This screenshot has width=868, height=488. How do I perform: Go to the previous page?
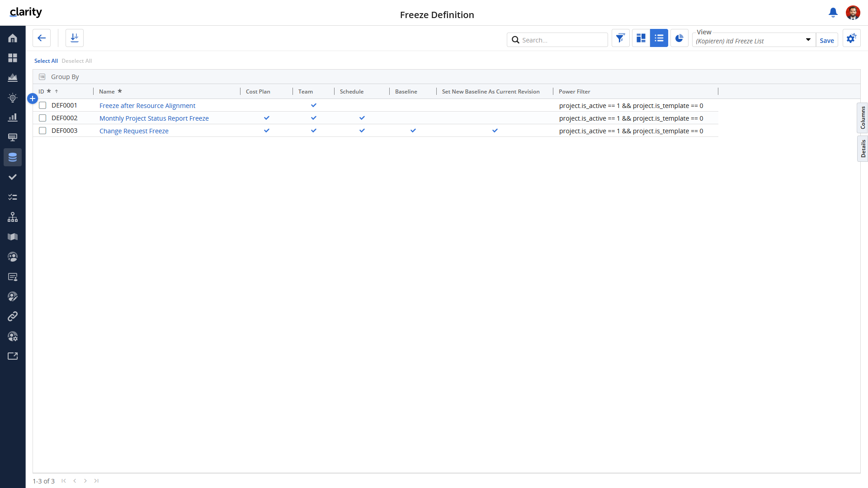click(75, 481)
